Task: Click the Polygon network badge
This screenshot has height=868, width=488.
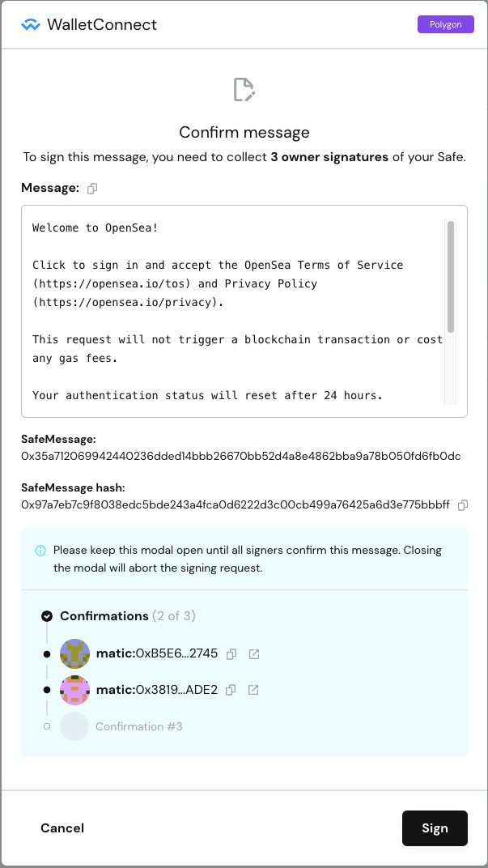Action: (x=445, y=24)
